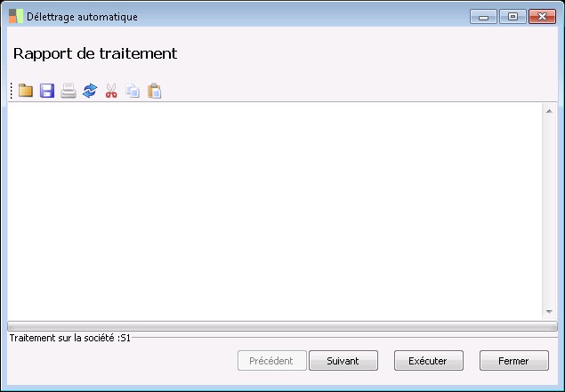Click the scroll up arrow of the report
The width and height of the screenshot is (565, 392).
(x=549, y=111)
